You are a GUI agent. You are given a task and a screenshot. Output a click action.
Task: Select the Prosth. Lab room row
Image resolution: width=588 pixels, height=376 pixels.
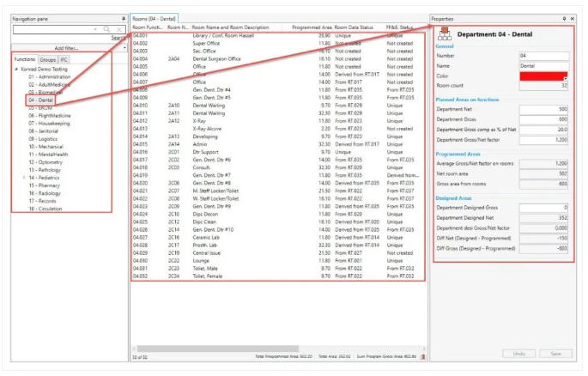click(278, 246)
